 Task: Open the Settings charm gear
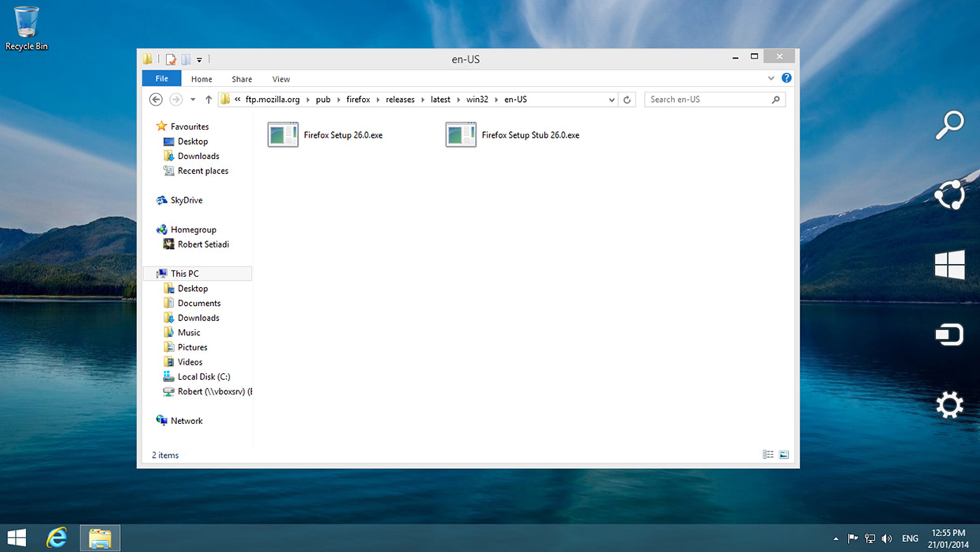click(x=949, y=404)
